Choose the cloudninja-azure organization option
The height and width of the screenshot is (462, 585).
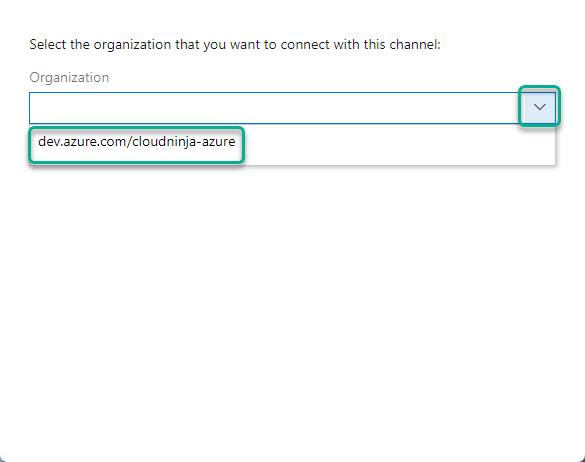point(137,142)
